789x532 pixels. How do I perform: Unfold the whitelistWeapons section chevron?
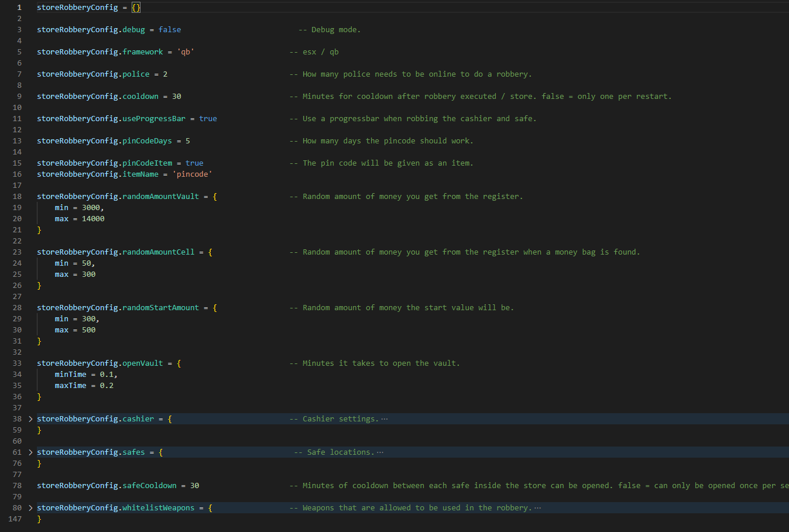(x=30, y=508)
